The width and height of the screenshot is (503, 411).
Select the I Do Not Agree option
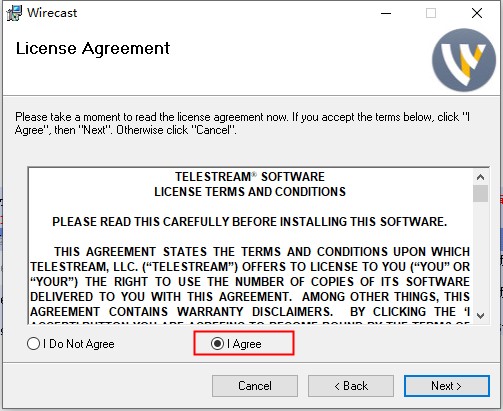tap(71, 344)
